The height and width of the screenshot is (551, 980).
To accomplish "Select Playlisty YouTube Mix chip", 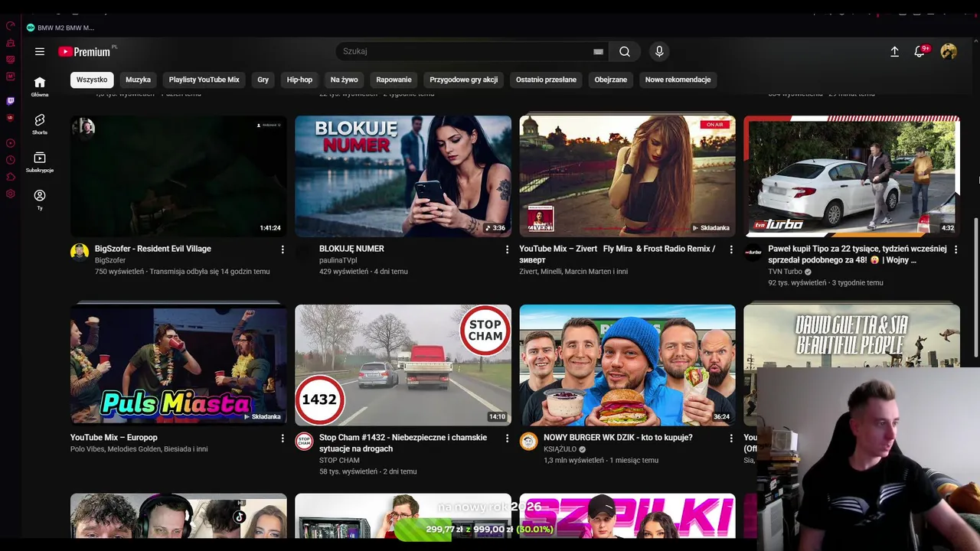I will click(204, 80).
